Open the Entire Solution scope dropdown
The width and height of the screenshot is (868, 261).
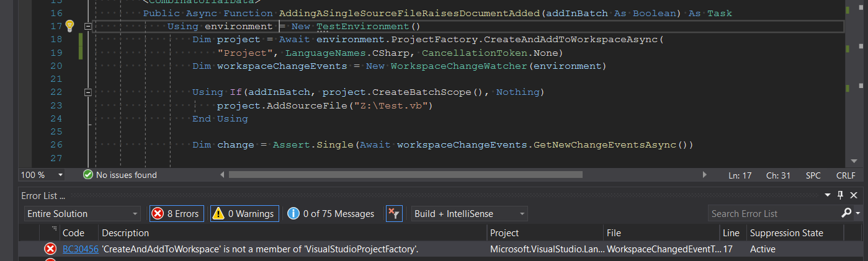83,214
